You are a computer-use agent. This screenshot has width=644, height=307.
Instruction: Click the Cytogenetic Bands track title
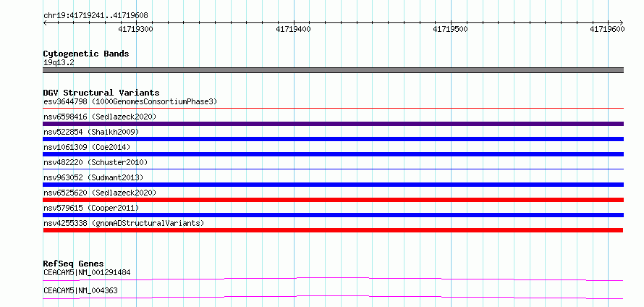(86, 54)
